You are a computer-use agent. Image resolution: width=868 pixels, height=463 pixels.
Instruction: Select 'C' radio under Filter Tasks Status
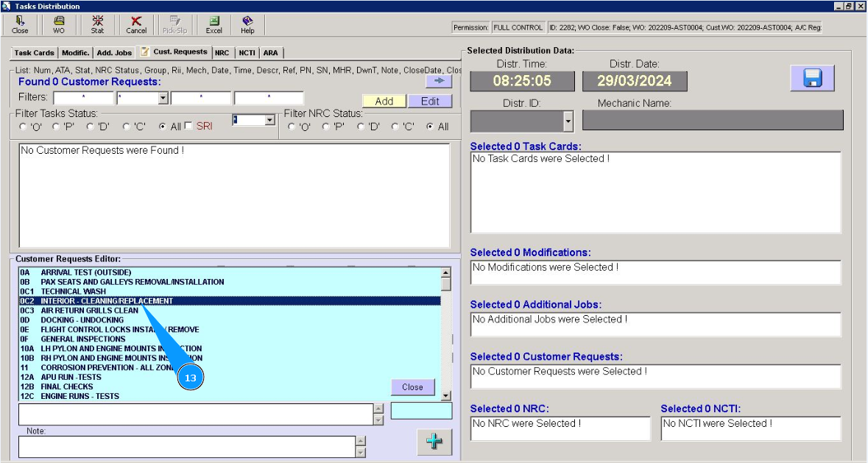click(126, 127)
